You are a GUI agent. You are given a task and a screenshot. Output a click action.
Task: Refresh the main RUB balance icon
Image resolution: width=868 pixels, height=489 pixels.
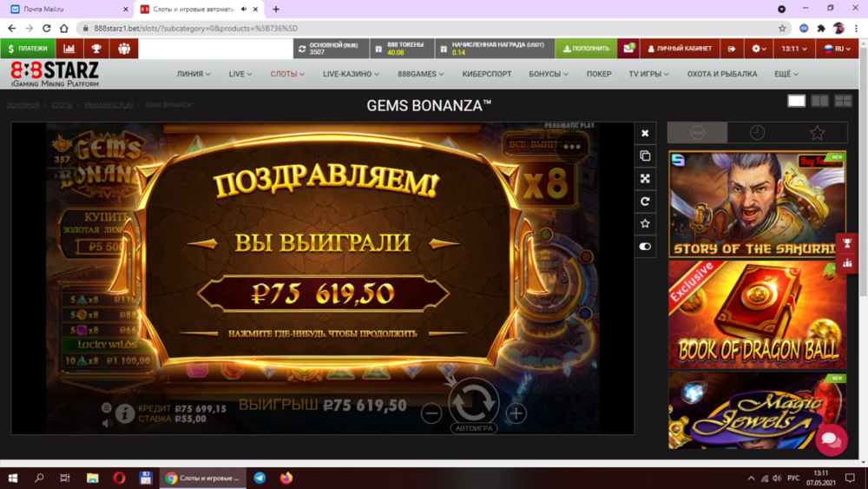tap(302, 49)
